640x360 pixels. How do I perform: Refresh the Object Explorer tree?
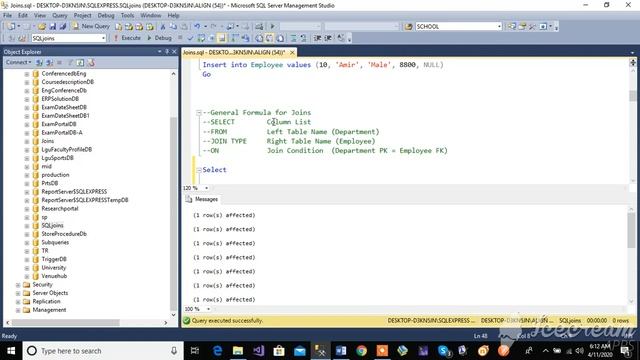pyautogui.click(x=80, y=62)
